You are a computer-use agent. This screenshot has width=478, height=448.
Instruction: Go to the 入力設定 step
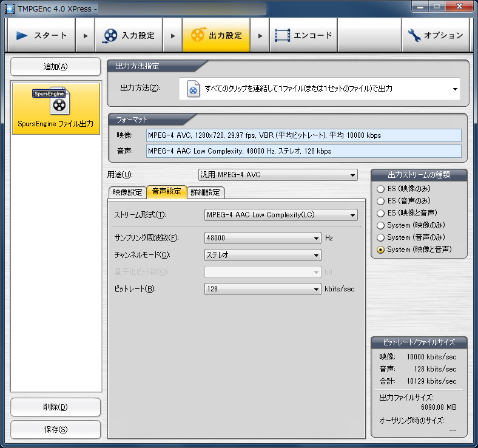coord(129,36)
